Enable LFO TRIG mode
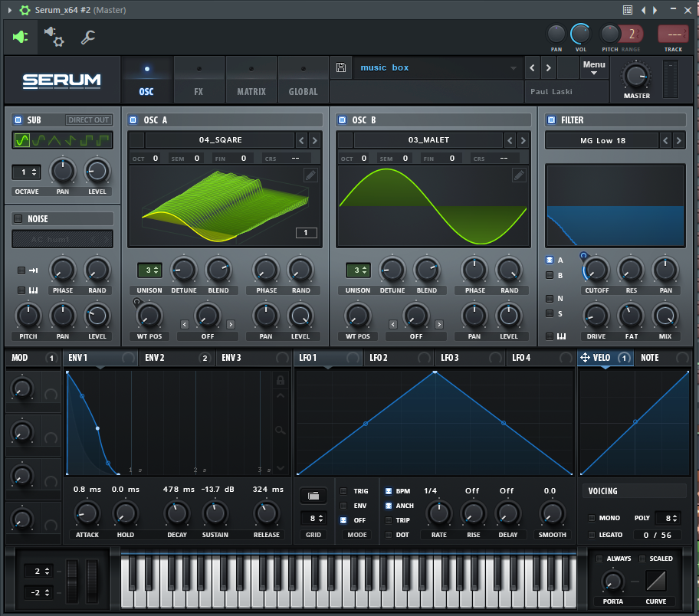This screenshot has height=616, width=699. tap(343, 491)
